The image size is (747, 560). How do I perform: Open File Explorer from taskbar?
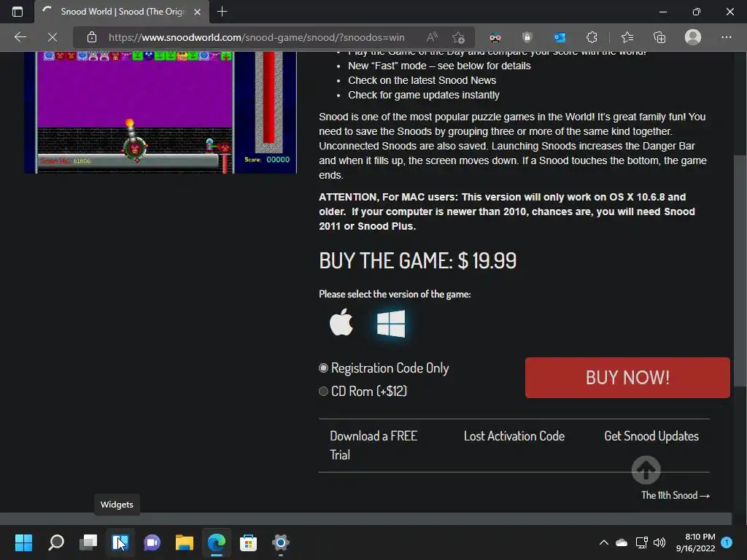tap(185, 542)
